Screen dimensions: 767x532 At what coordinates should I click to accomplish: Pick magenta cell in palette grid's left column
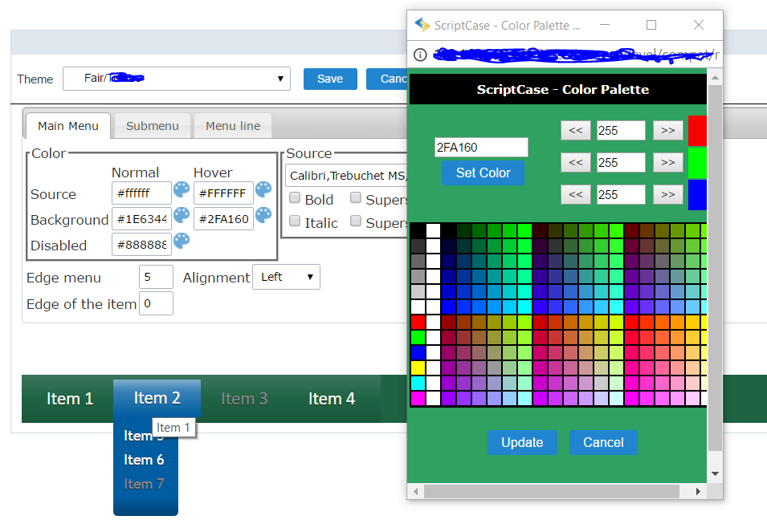[x=418, y=398]
